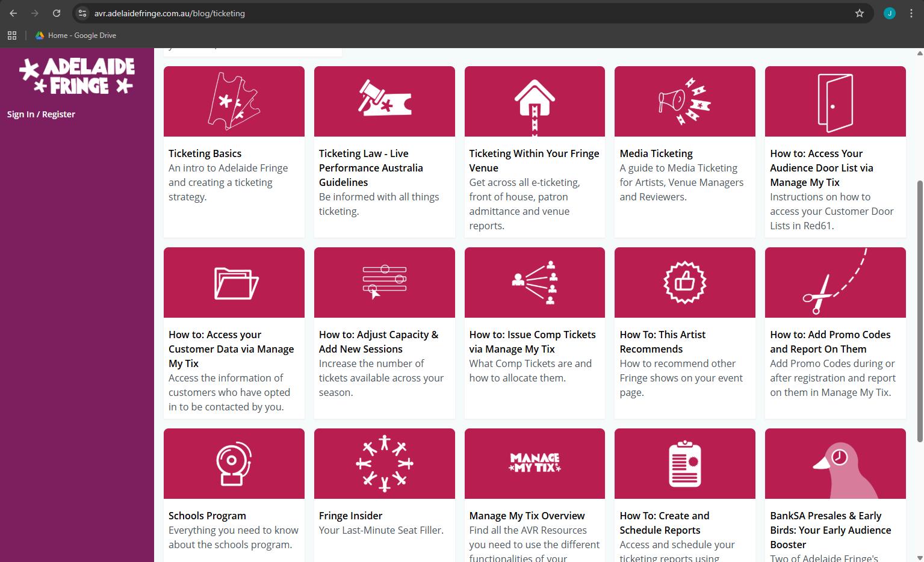Click the circle of people icon for Fringe Insider
This screenshot has height=562, width=924.
[385, 463]
